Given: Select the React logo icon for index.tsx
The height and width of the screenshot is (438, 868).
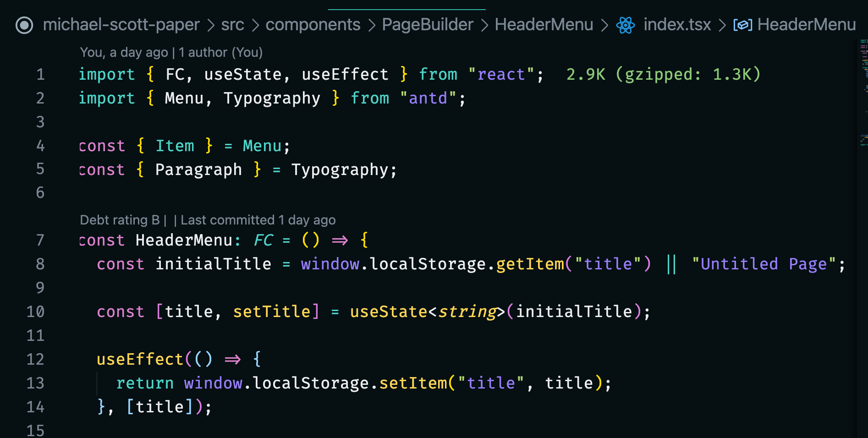Looking at the screenshot, I should pyautogui.click(x=626, y=26).
